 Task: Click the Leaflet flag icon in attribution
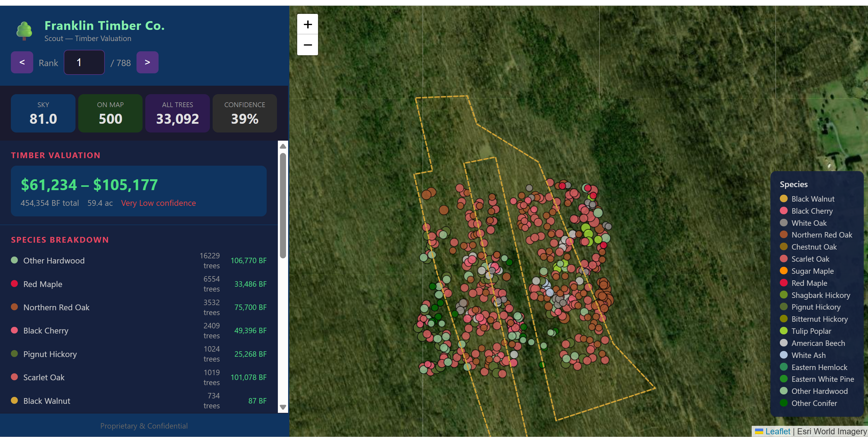759,431
